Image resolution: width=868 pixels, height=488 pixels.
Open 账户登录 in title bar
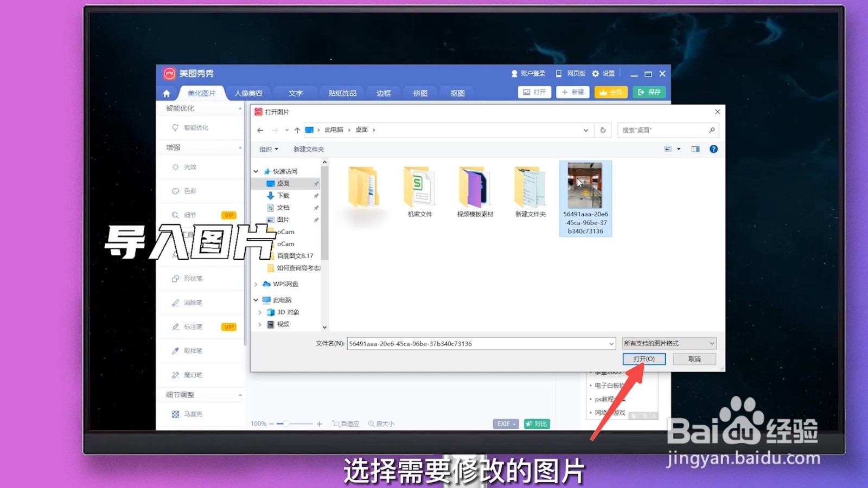click(x=528, y=73)
